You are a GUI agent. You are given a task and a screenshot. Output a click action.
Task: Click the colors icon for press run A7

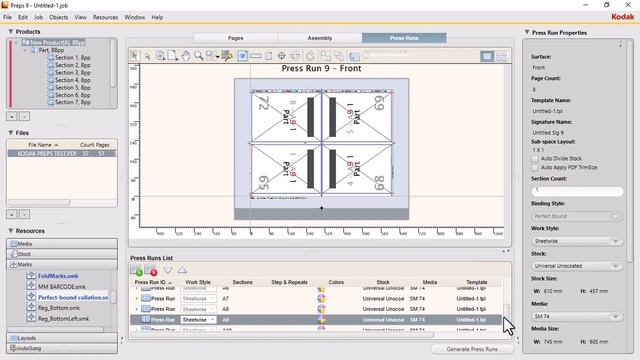pyautogui.click(x=322, y=298)
